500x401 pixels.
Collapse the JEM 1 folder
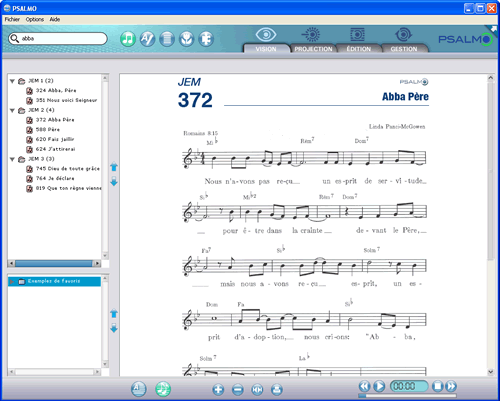tap(12, 81)
